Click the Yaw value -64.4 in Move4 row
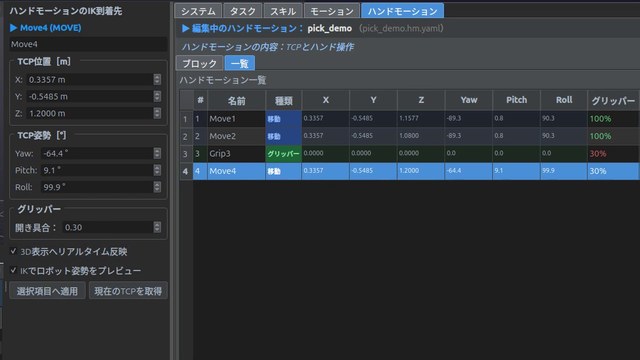The image size is (640, 360). tap(469, 171)
